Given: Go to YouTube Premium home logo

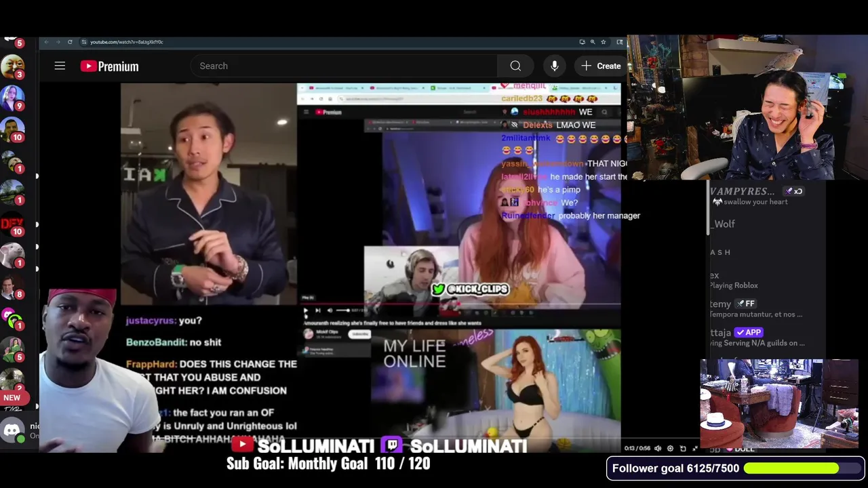Looking at the screenshot, I should (109, 66).
